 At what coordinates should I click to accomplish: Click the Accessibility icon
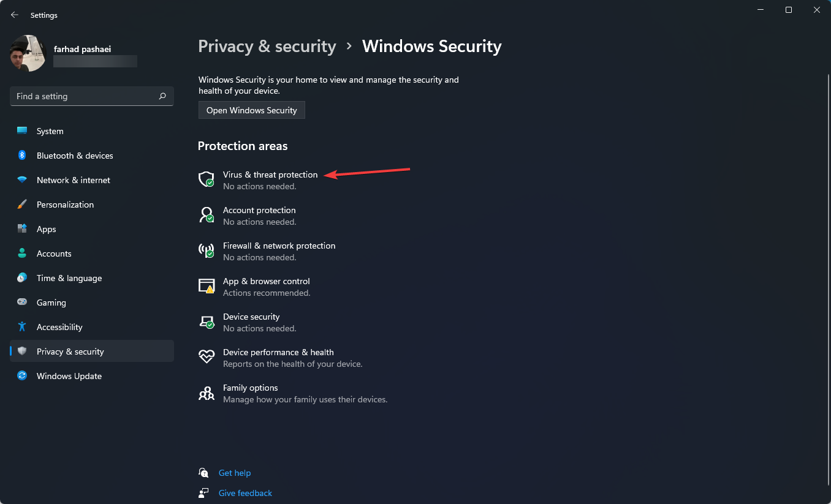pos(21,326)
